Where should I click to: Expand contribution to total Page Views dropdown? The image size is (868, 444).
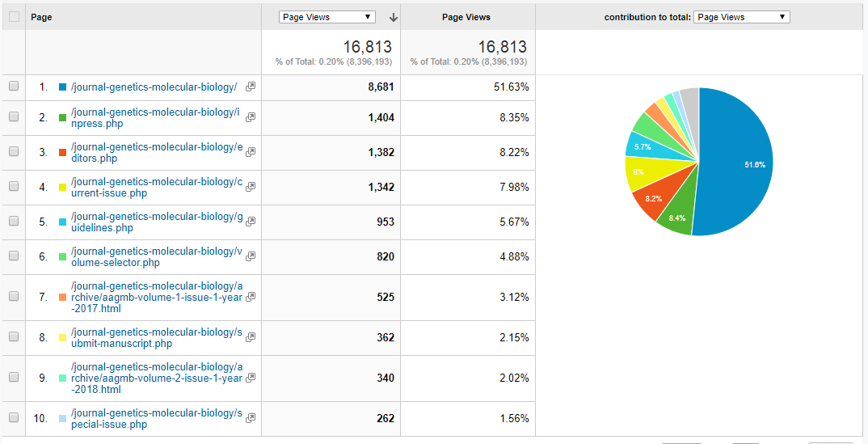tap(741, 17)
